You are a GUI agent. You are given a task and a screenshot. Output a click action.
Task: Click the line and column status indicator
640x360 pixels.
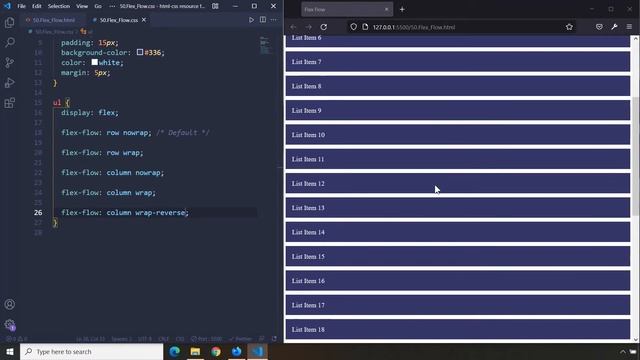coord(91,339)
